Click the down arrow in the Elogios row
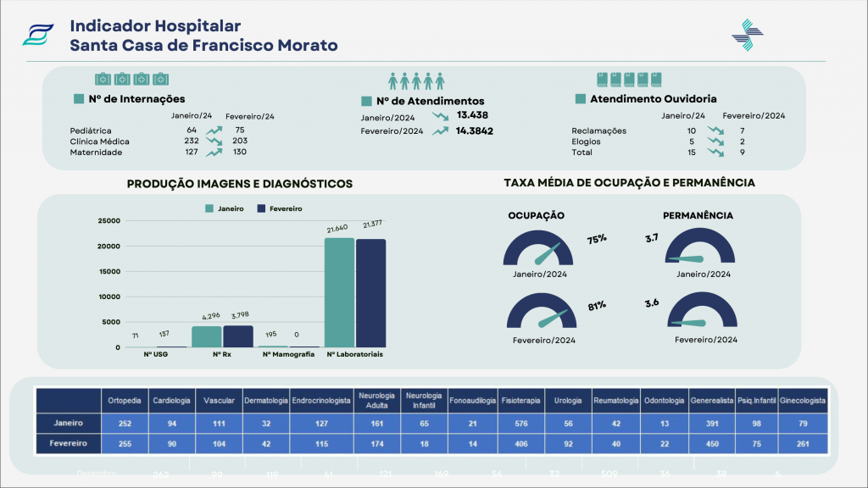868x488 pixels. tap(715, 141)
